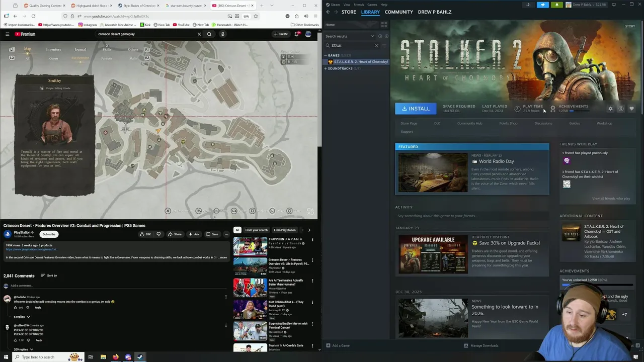Share the Crimson Desert video
Screen dimensions: 644x362
click(x=175, y=234)
